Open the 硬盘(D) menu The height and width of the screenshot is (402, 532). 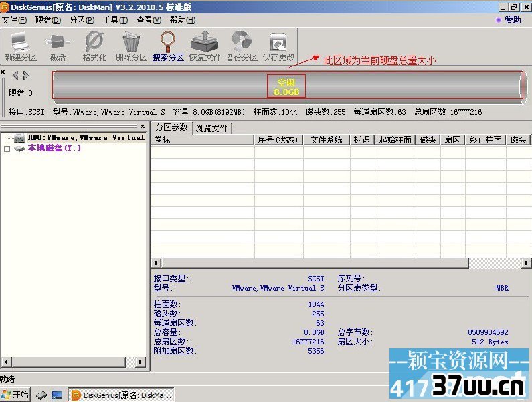pos(48,20)
